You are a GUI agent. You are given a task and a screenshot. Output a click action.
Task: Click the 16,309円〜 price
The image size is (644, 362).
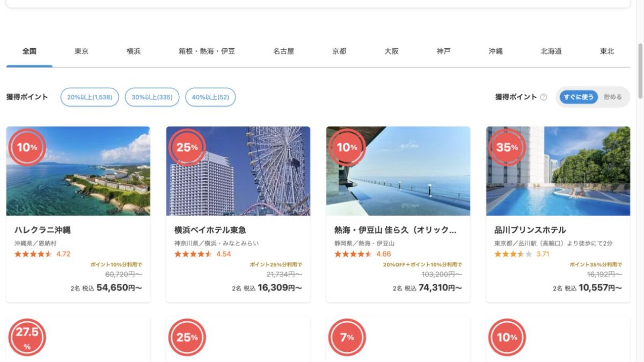(280, 287)
